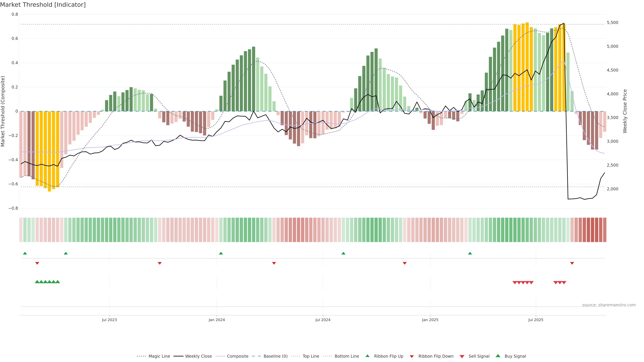Click the Ribbon Flip Up marker after Jul 2024
Screen dimensions: 644x362
[343, 253]
